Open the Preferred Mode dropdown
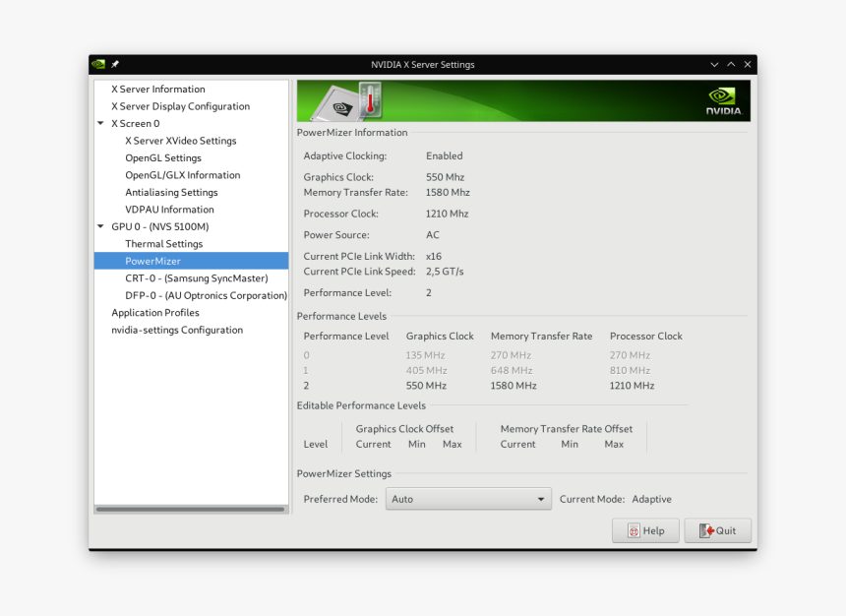The image size is (846, 616). (468, 499)
